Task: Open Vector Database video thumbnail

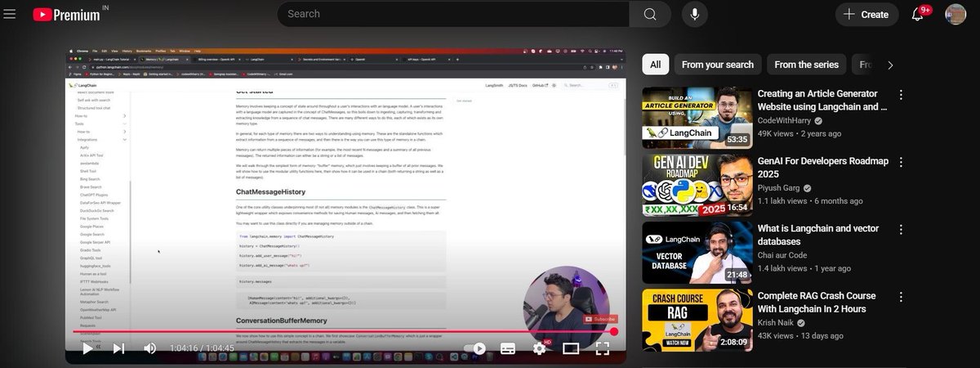Action: pyautogui.click(x=697, y=252)
